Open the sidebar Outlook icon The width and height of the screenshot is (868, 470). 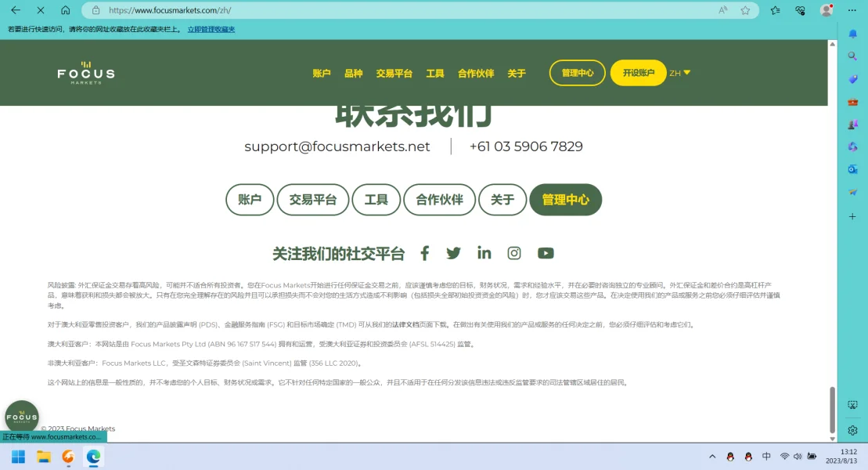[x=852, y=169]
